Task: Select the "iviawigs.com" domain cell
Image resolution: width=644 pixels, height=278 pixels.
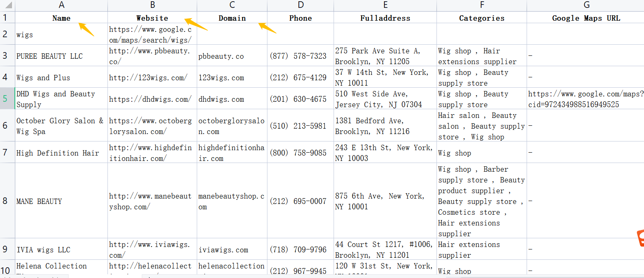Action: coord(232,249)
